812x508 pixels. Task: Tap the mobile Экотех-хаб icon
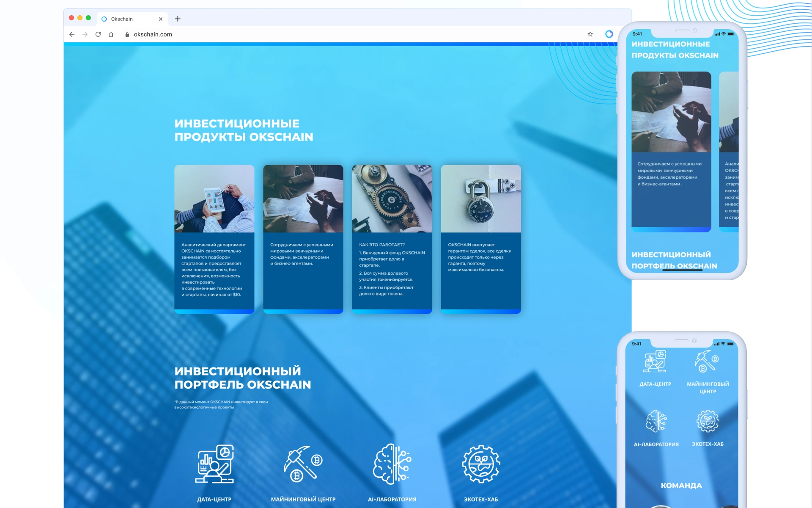coord(708,421)
